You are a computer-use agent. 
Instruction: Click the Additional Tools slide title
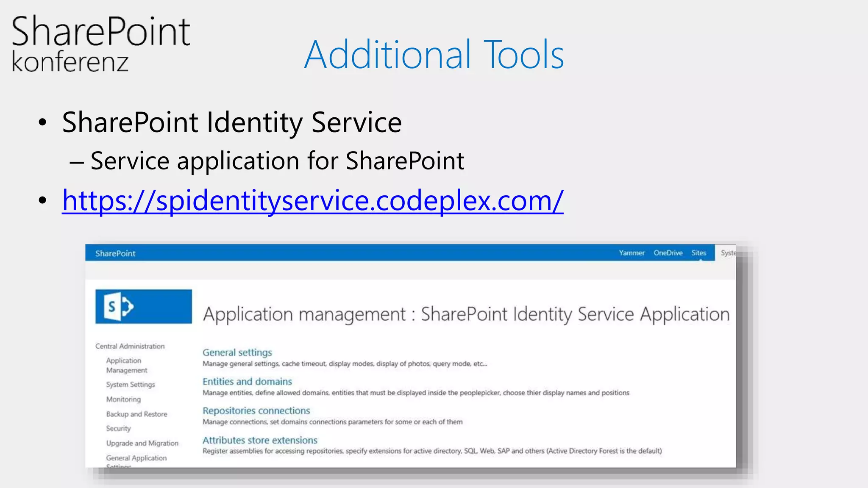click(434, 54)
